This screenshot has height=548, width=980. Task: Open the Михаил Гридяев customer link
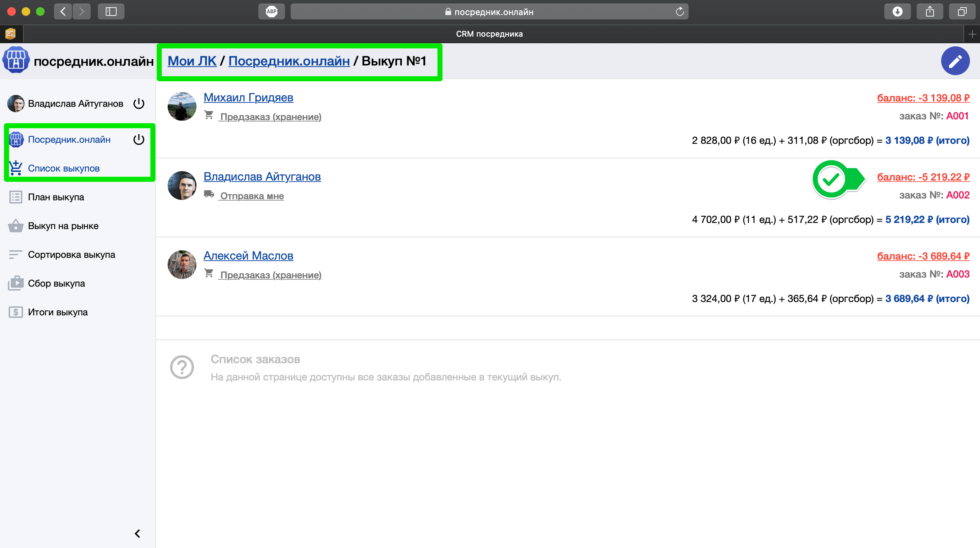pyautogui.click(x=248, y=97)
